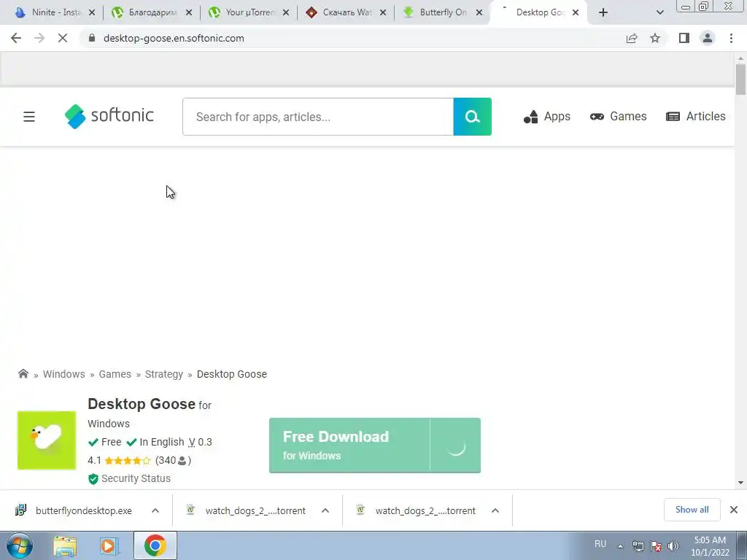Expand second watch_dogs_2 torrent download options
This screenshot has width=747, height=560.
pyautogui.click(x=495, y=510)
